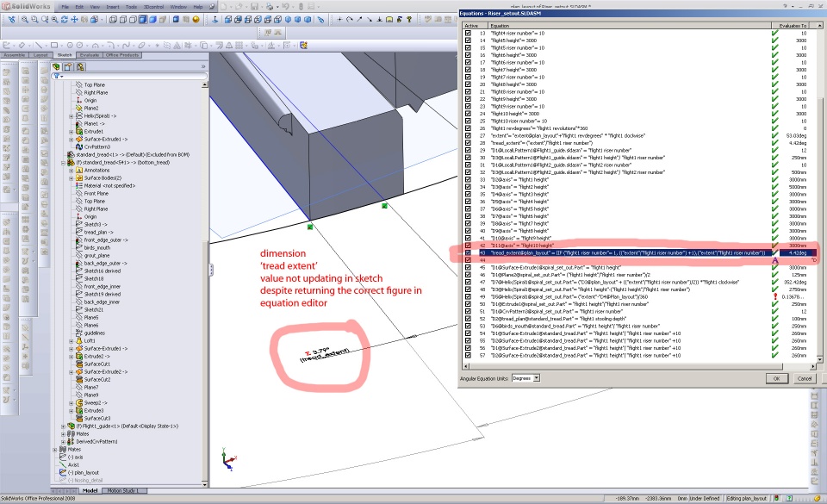Screen dimensions: 827x504
Task: Toggle Active checkbox of equation 49
Action: 468,297
